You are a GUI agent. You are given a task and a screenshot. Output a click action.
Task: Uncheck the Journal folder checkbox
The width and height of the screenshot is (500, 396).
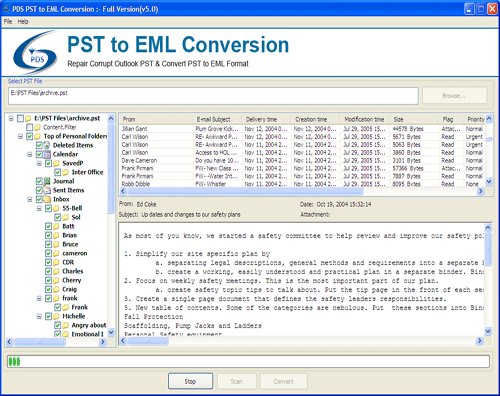point(39,181)
